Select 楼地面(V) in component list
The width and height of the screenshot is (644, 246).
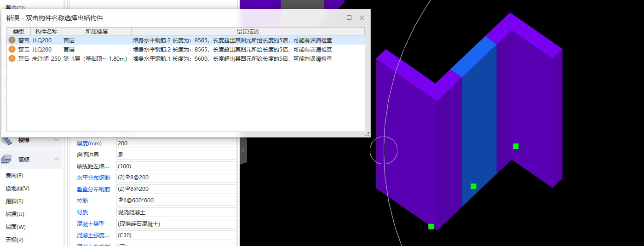click(x=17, y=189)
